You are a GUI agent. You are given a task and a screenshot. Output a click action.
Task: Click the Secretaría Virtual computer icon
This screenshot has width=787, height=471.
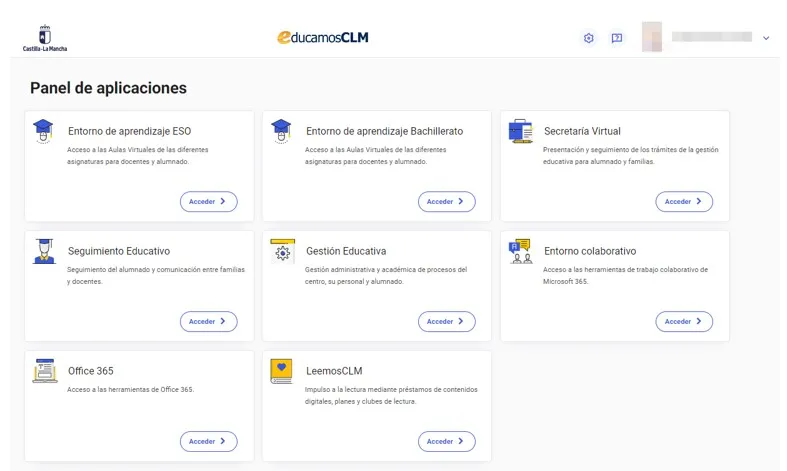tap(520, 131)
